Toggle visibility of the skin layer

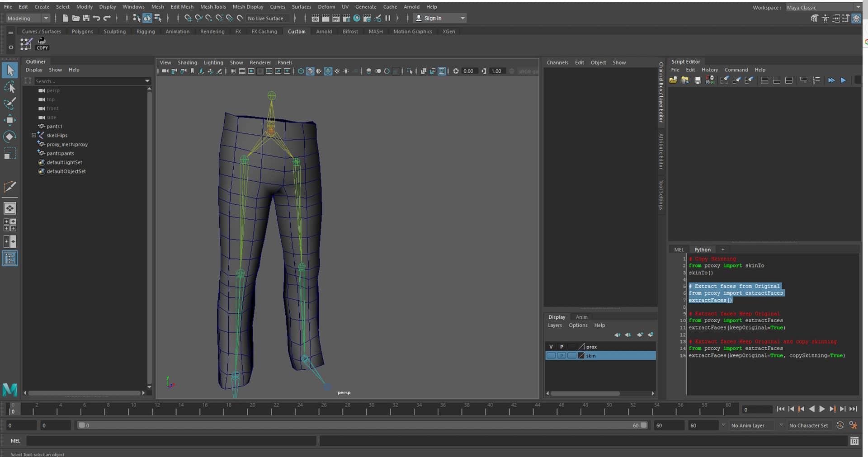click(x=551, y=356)
